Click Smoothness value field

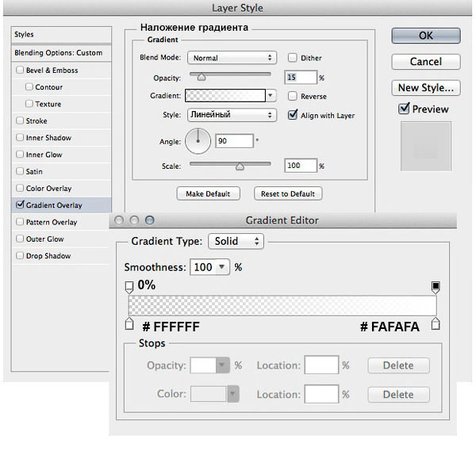[x=203, y=267]
